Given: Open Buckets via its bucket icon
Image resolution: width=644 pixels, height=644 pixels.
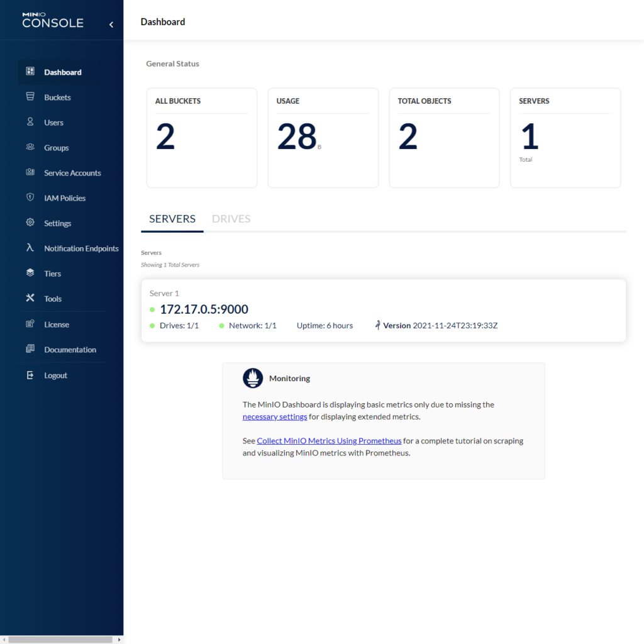Looking at the screenshot, I should point(30,97).
